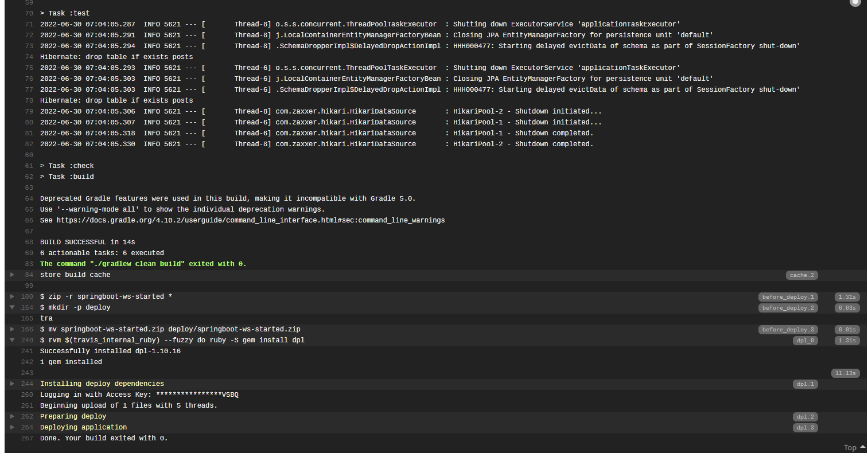
Task: Expand the 'store build cache' fold
Action: [x=12, y=275]
